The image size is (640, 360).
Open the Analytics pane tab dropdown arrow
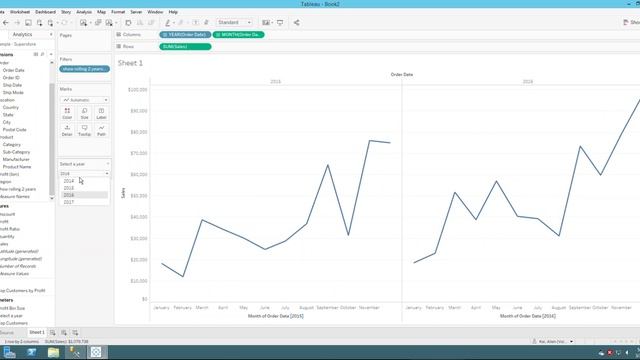pos(51,35)
